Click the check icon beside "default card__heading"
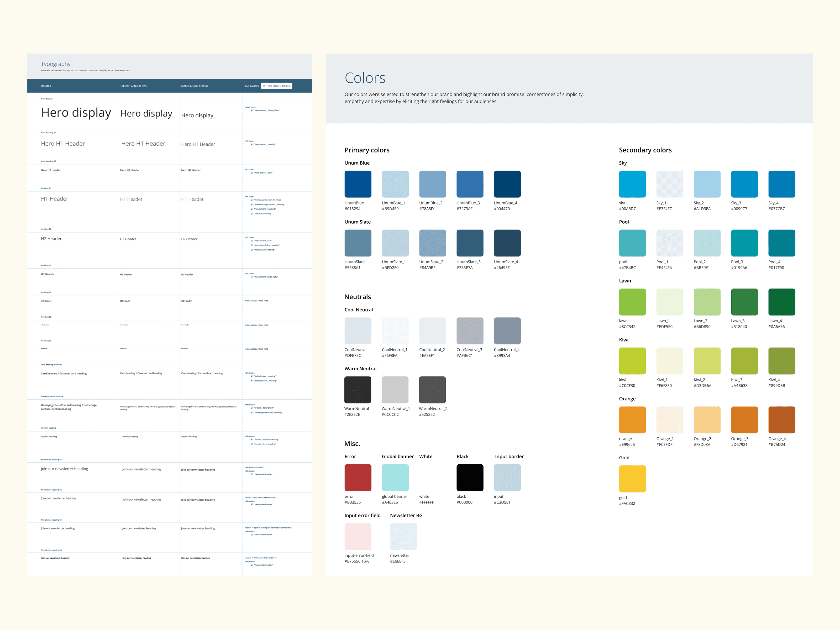This screenshot has height=630, width=840. [x=252, y=376]
